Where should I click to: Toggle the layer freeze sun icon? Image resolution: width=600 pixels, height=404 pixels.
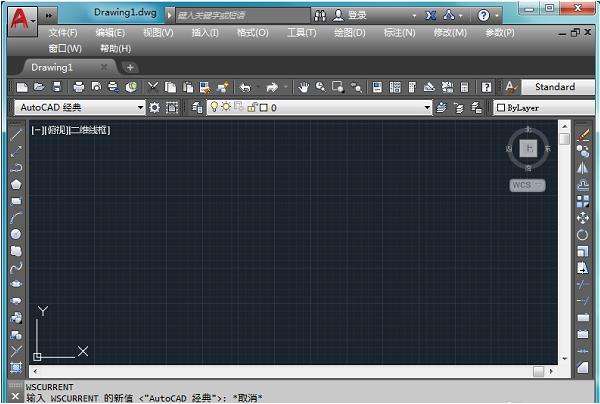225,107
